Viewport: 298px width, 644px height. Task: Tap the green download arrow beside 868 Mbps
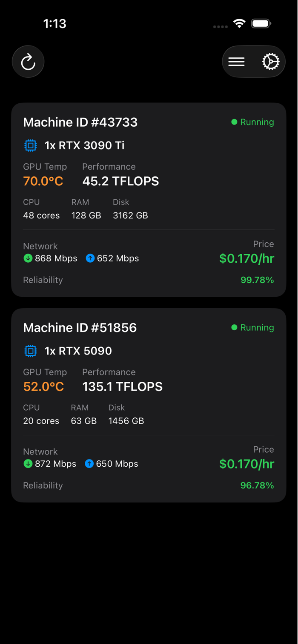pyautogui.click(x=28, y=258)
